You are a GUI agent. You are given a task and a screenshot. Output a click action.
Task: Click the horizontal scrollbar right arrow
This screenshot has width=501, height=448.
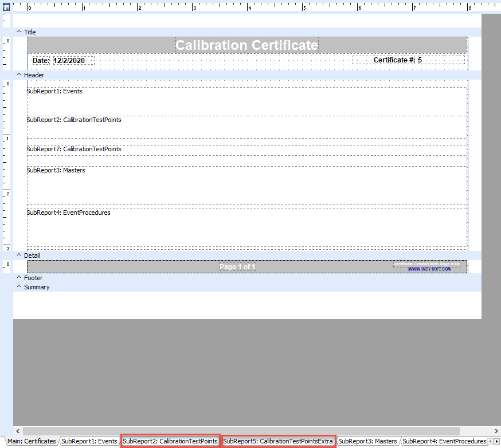tap(495, 430)
